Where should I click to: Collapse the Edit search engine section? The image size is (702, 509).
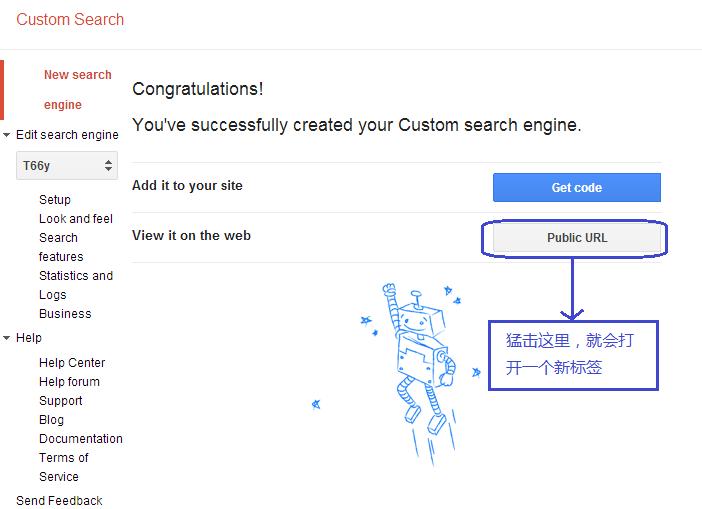[8, 135]
